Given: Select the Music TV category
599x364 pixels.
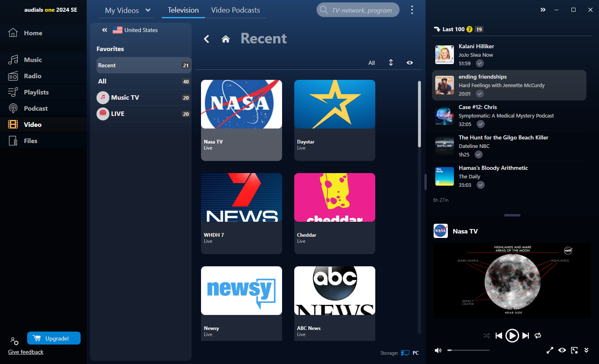Looking at the screenshot, I should click(x=144, y=98).
